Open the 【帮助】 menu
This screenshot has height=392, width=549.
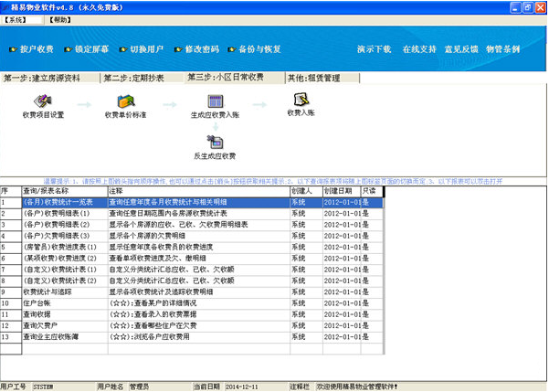point(60,20)
